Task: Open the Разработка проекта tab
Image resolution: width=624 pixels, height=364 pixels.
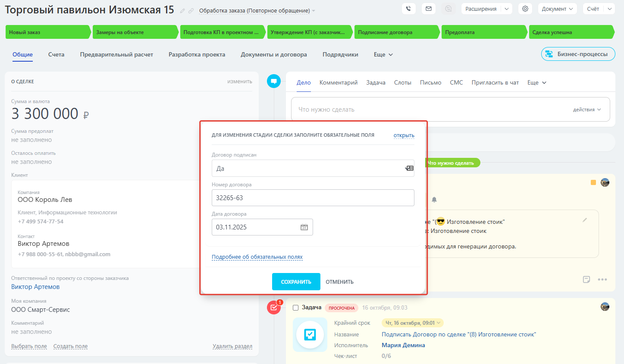Action: (197, 55)
